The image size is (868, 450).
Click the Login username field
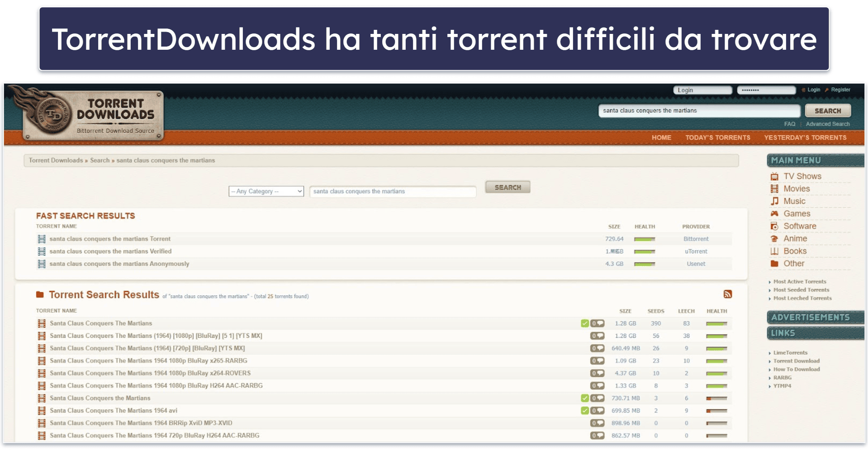click(702, 90)
